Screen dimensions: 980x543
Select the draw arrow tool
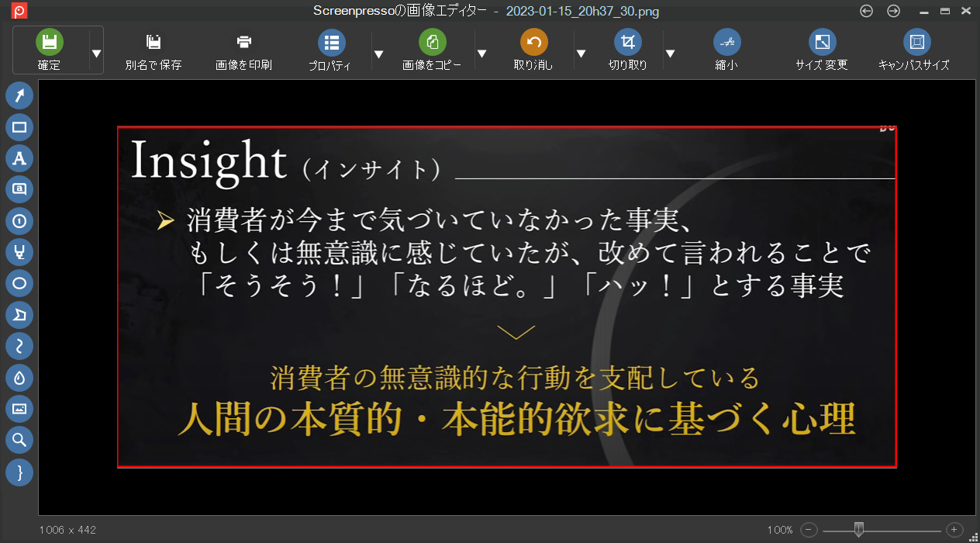(19, 95)
